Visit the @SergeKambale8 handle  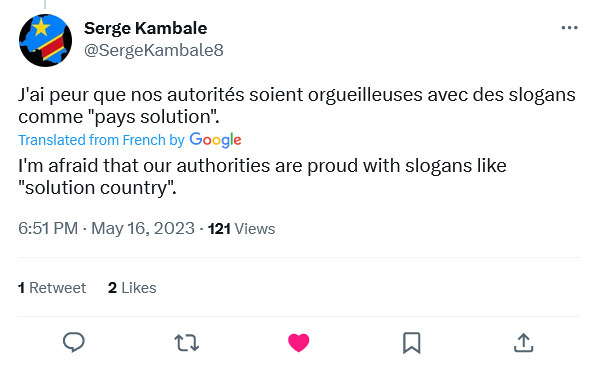coord(154,50)
